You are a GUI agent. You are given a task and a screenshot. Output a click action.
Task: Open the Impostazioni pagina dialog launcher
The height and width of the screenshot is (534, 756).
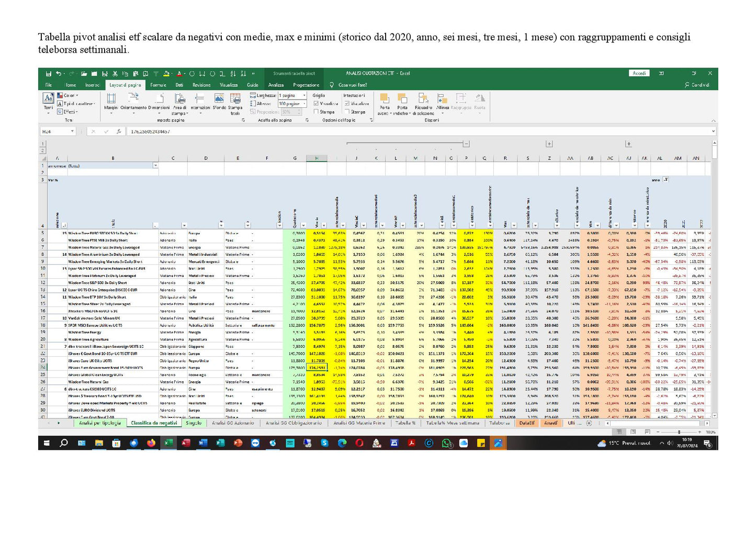point(243,120)
